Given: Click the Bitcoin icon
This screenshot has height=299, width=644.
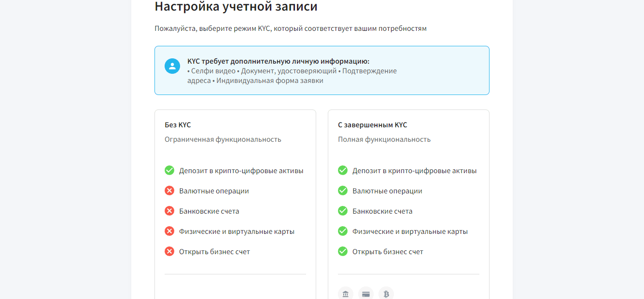Looking at the screenshot, I should pos(386,293).
